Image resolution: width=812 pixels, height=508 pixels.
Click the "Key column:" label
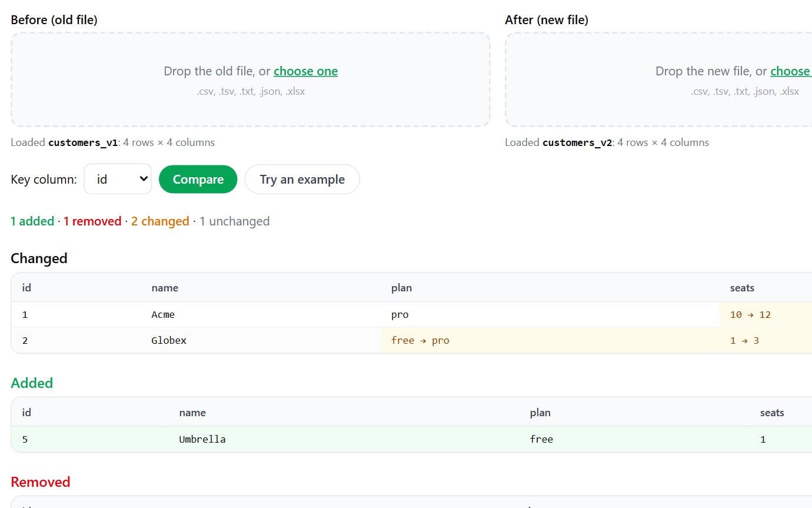44,180
